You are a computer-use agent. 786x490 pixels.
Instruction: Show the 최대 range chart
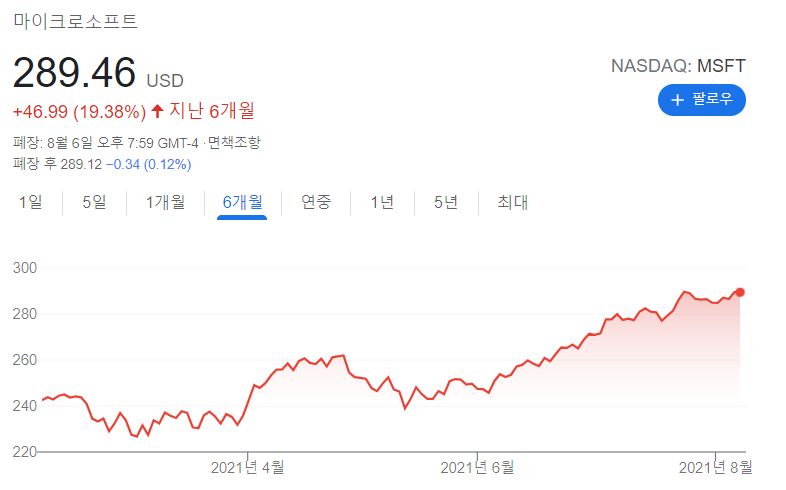tap(512, 202)
